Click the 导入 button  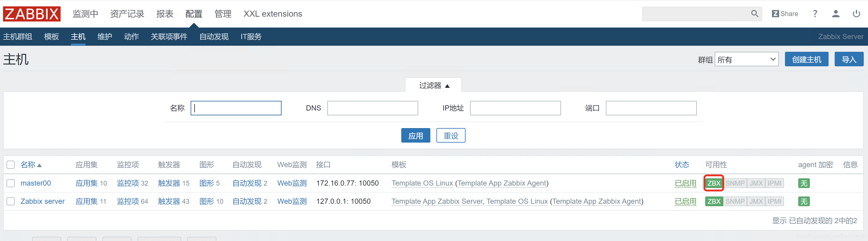pyautogui.click(x=849, y=59)
